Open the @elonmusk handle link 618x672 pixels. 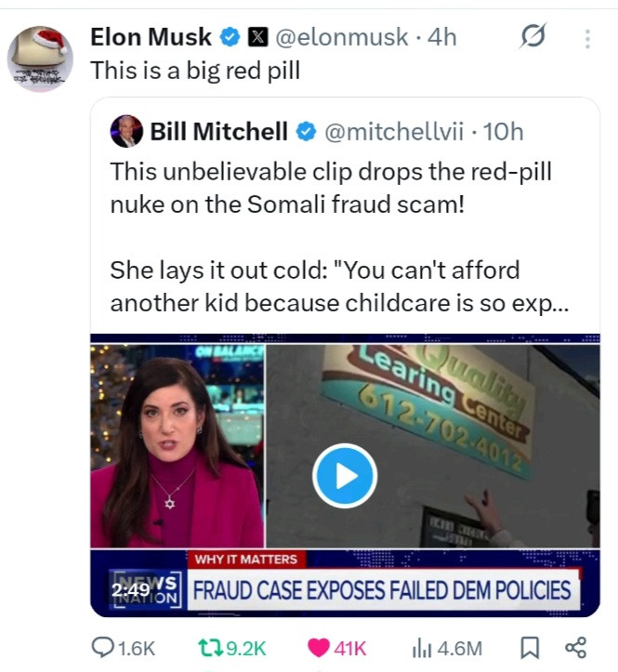pyautogui.click(x=340, y=37)
